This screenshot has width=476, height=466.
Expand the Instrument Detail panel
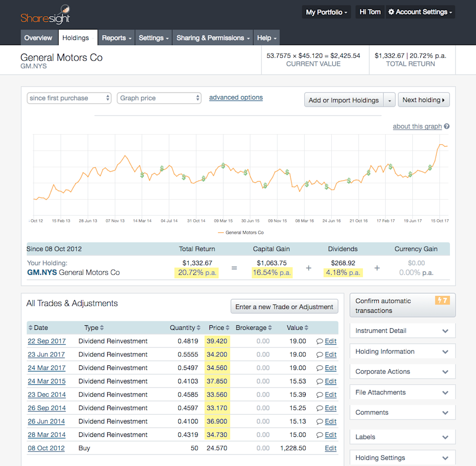pos(402,331)
